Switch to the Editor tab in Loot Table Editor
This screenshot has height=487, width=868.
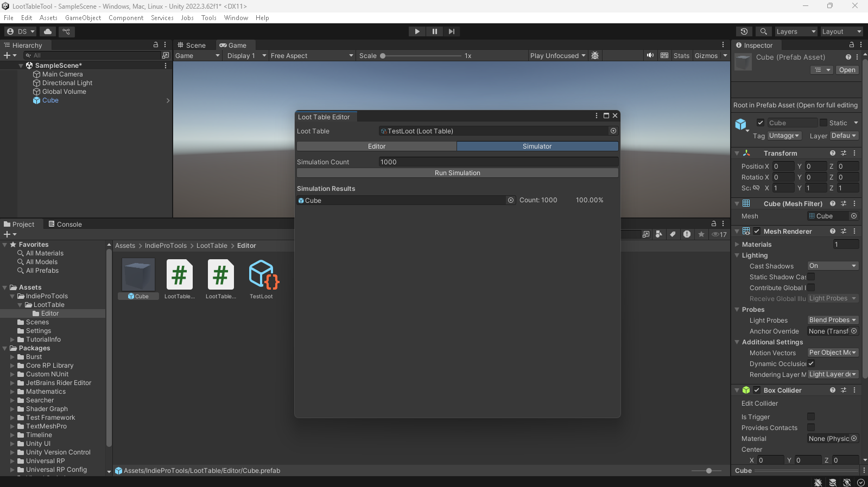[377, 146]
